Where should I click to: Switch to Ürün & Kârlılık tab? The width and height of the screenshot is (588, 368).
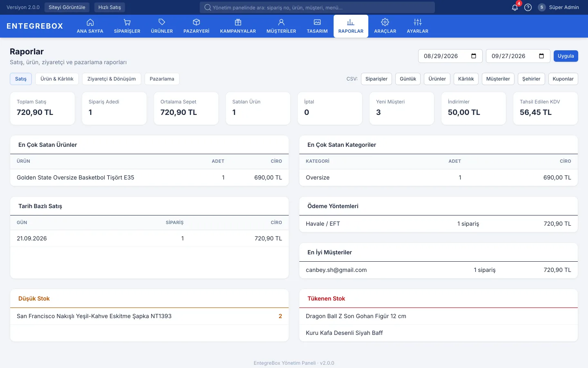click(x=57, y=79)
